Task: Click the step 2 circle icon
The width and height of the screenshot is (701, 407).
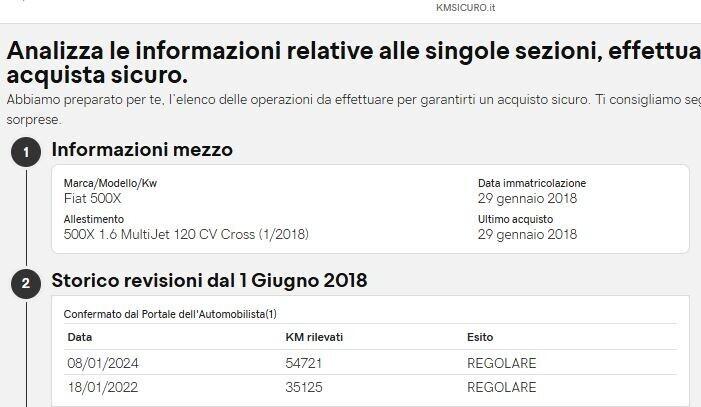Action: [26, 284]
